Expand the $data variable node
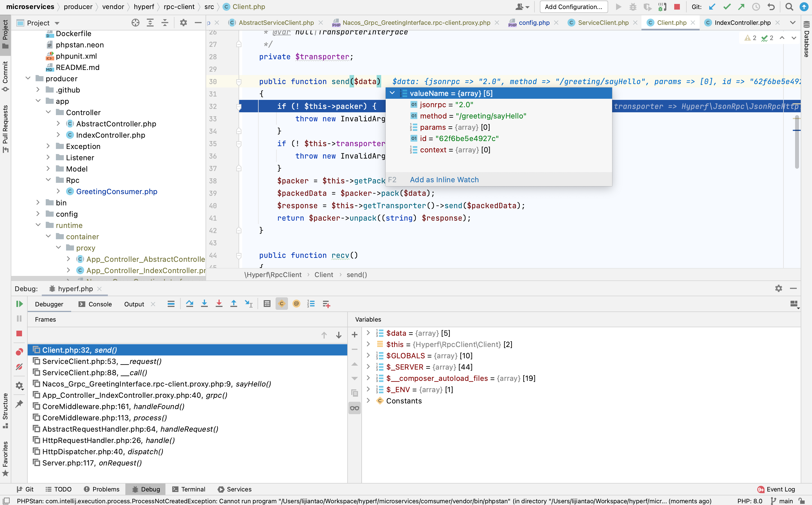This screenshot has height=505, width=812. 368,333
